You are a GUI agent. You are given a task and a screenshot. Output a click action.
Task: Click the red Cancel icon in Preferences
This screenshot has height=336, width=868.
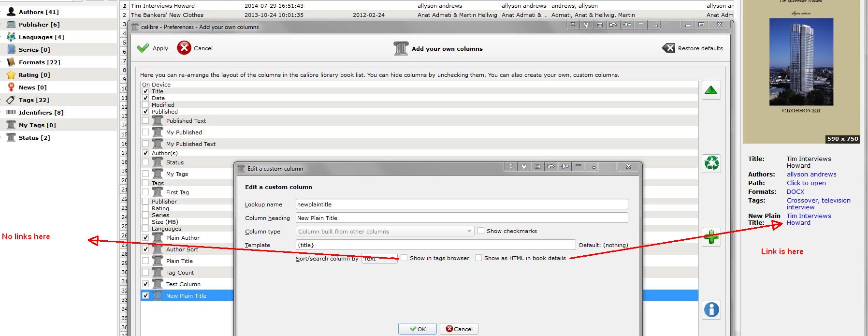(184, 48)
